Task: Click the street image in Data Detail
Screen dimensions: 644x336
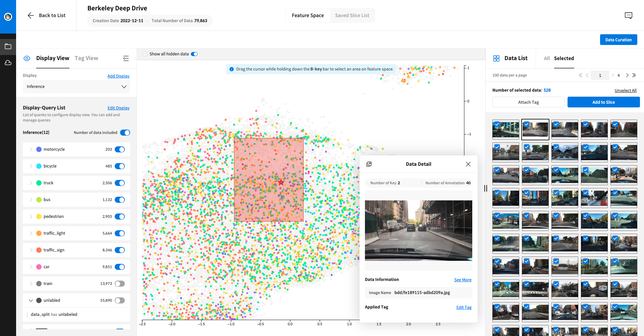Action: 419,231
